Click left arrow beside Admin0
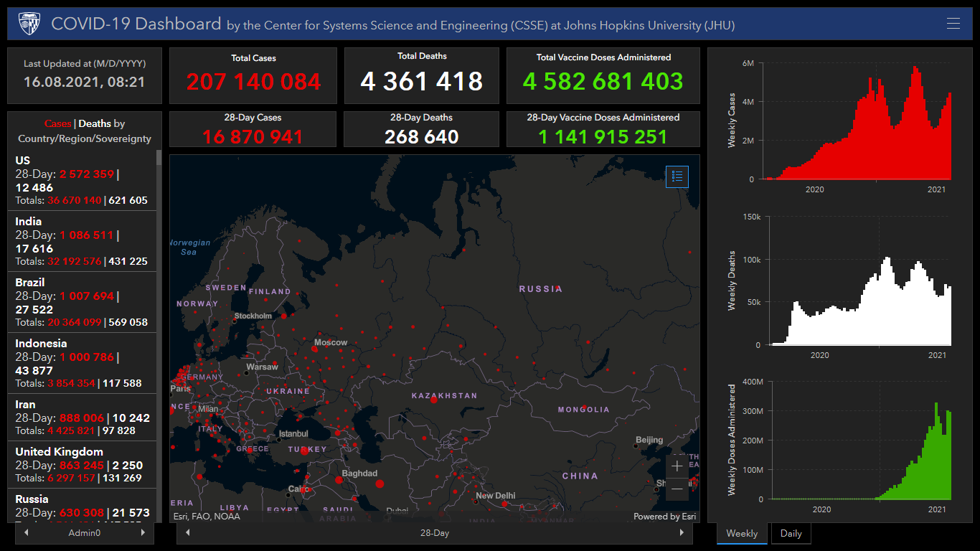Screen dimensions: 980x551 click(x=27, y=533)
